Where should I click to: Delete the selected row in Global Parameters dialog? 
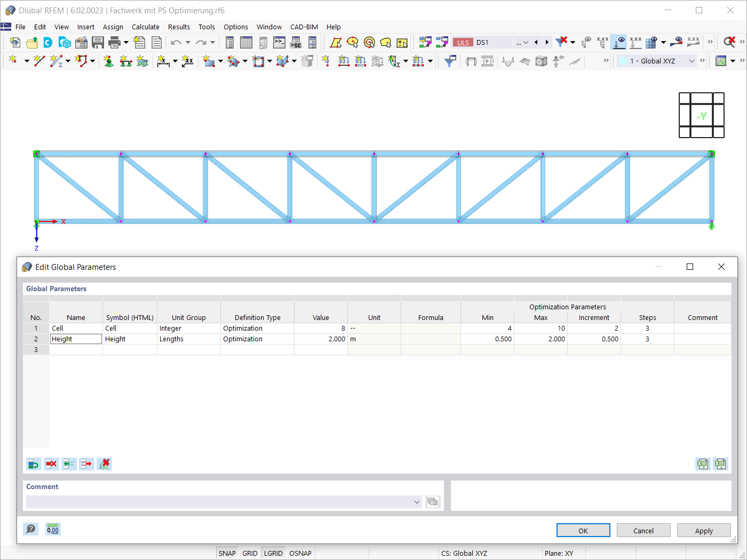coord(51,464)
